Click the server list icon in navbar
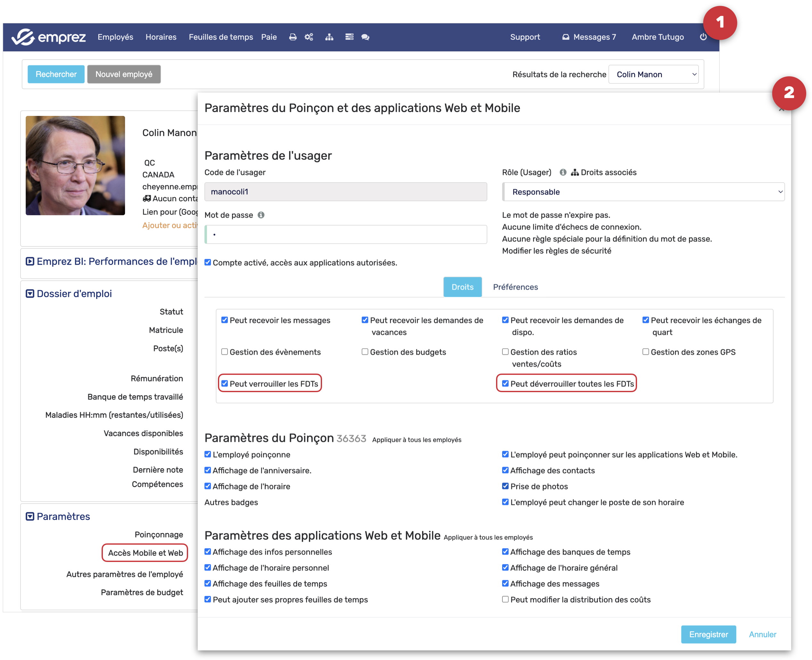Screen dimensions: 812x660 pos(349,37)
